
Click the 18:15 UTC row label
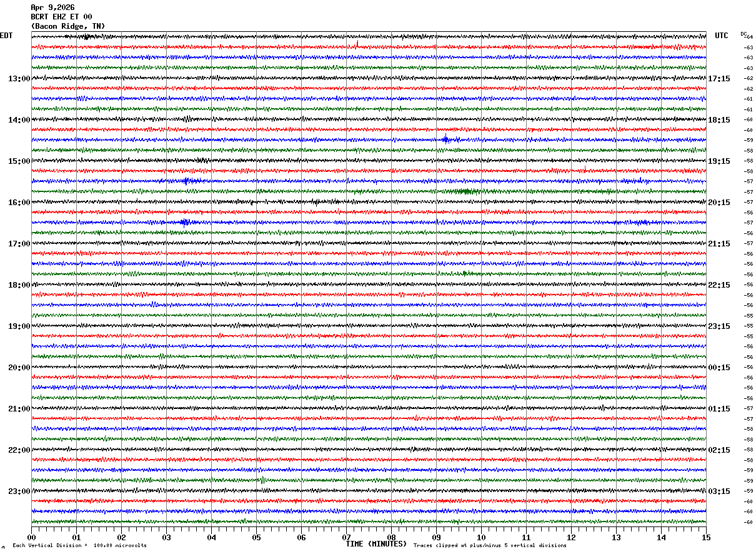pyautogui.click(x=719, y=120)
